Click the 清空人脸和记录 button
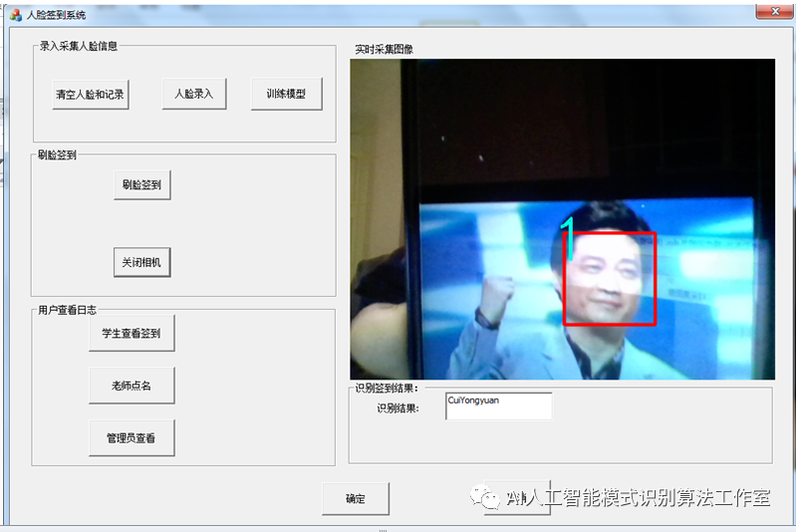 point(91,95)
